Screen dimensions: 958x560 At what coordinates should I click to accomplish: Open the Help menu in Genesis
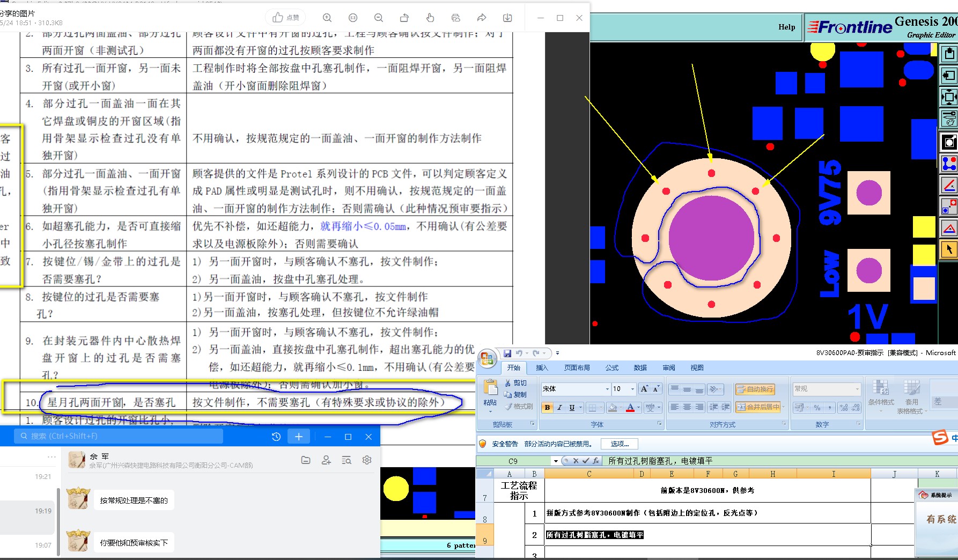(x=787, y=27)
